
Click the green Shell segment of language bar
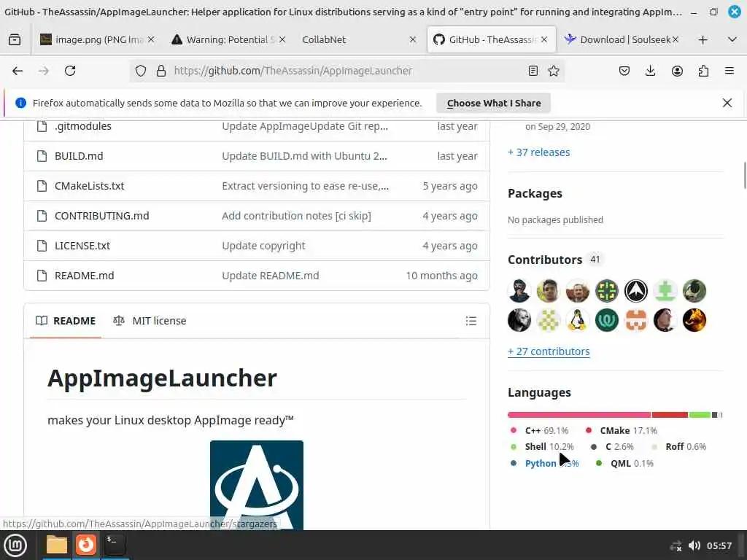pos(700,415)
